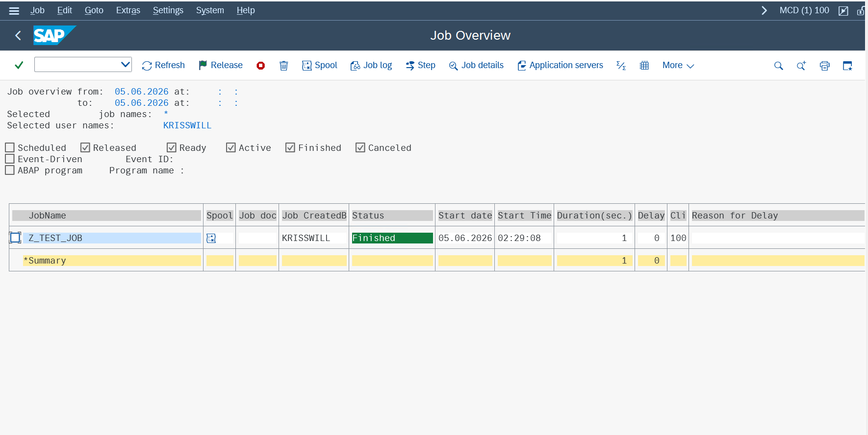This screenshot has width=868, height=435.
Task: Click the Status column header
Action: [x=392, y=216]
